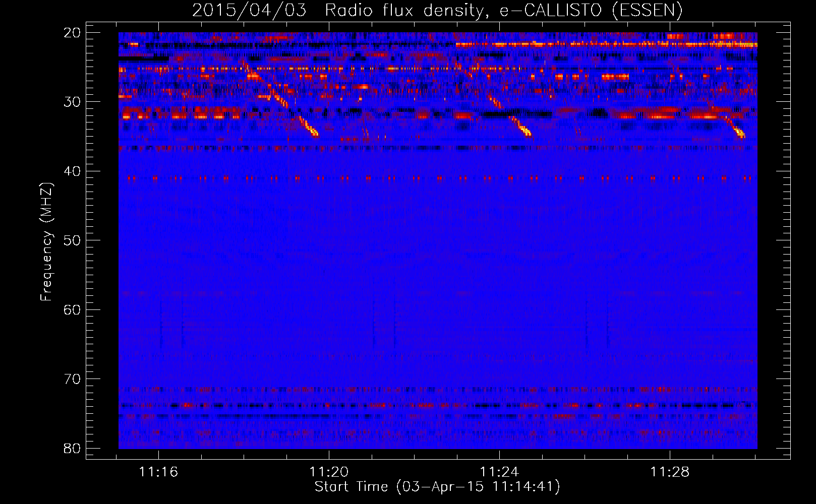This screenshot has width=816, height=504.
Task: Click the plot title mentioning e-CALLISTO (ESSEN)
Action: (x=437, y=10)
